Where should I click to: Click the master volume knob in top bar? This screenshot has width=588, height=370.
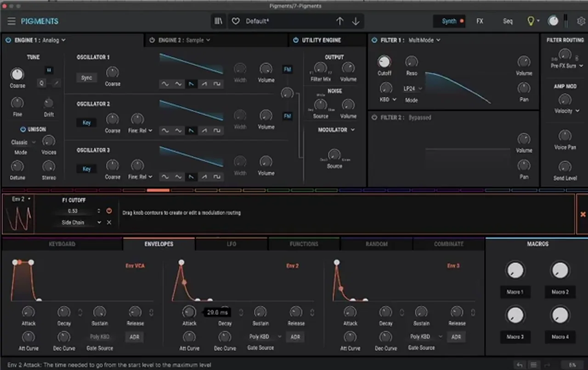click(554, 21)
